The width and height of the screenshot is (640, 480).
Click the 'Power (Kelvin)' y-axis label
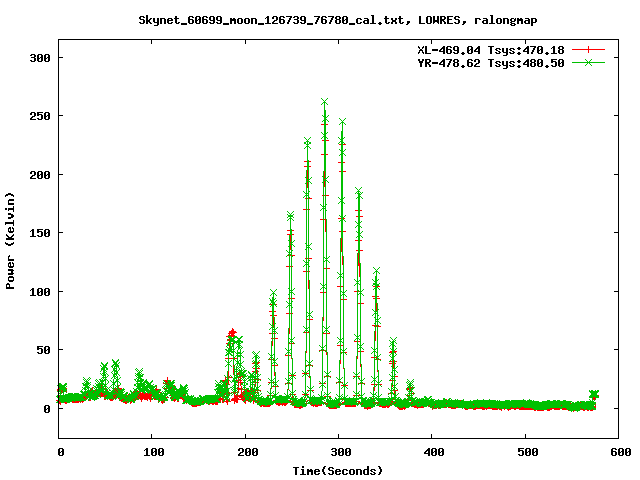[10, 241]
